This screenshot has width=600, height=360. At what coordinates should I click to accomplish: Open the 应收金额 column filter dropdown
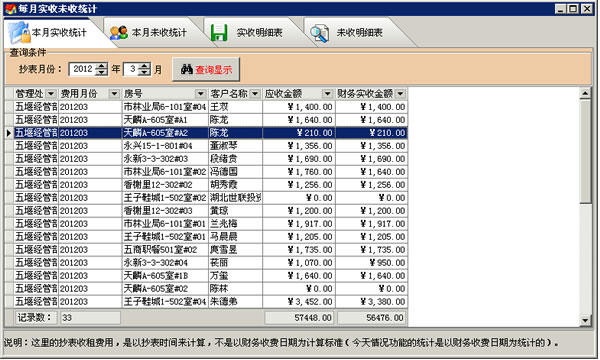[x=327, y=94]
